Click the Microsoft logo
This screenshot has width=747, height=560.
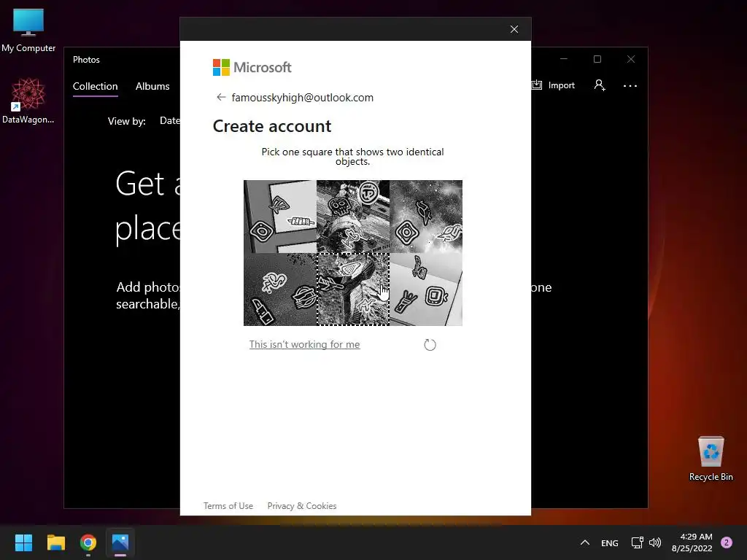[252, 67]
